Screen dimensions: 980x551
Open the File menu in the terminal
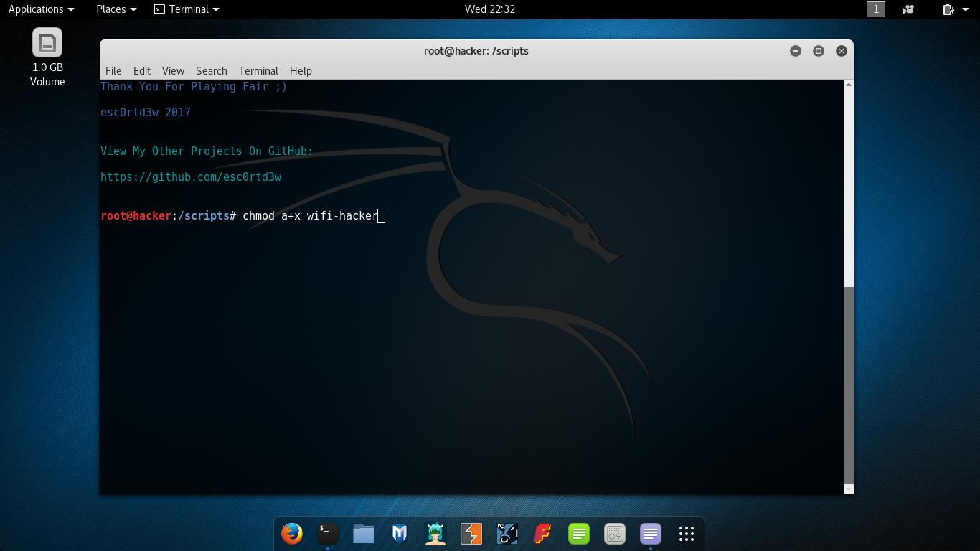113,70
